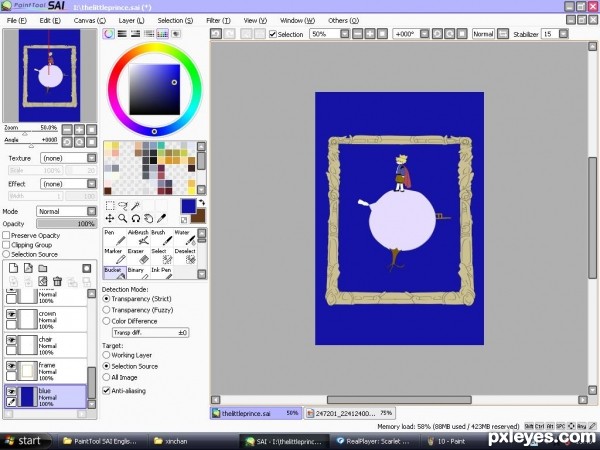The height and width of the screenshot is (450, 600).
Task: Switch to thelittleprince.sai canvas tab
Action: tap(256, 413)
